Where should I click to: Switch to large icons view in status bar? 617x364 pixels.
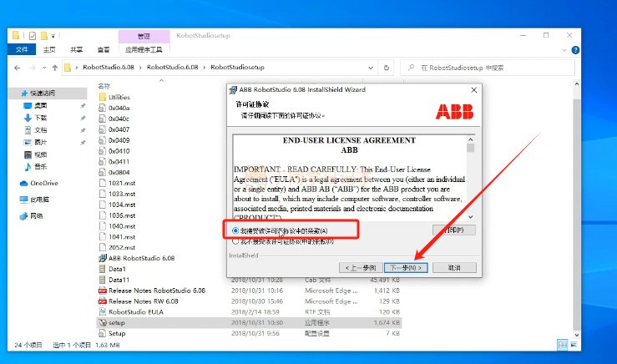click(x=574, y=345)
